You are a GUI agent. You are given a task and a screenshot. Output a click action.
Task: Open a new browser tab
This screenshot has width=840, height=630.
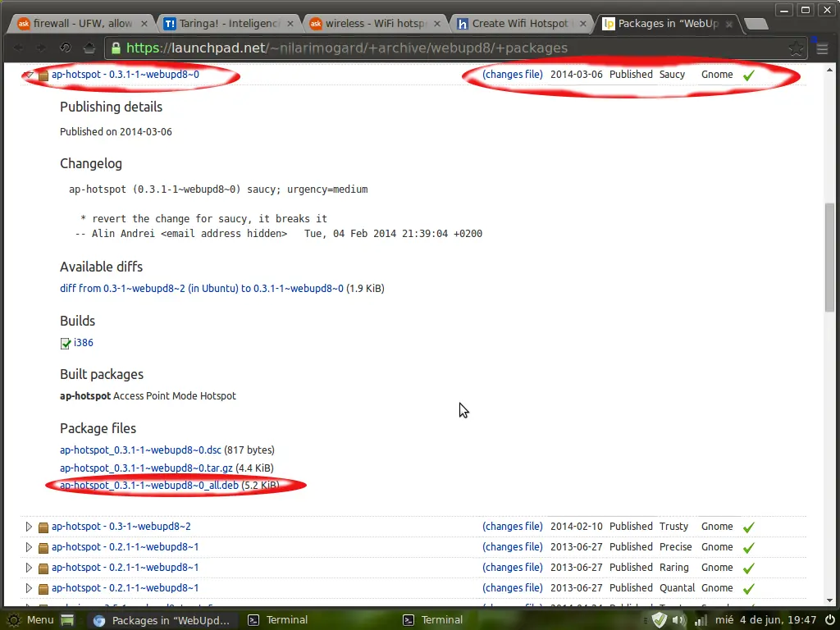[756, 24]
